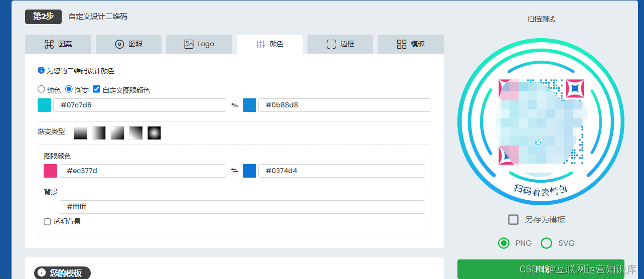The height and width of the screenshot is (279, 644).
Task: Check the 另存为模板 save-as-template box
Action: coord(513,219)
